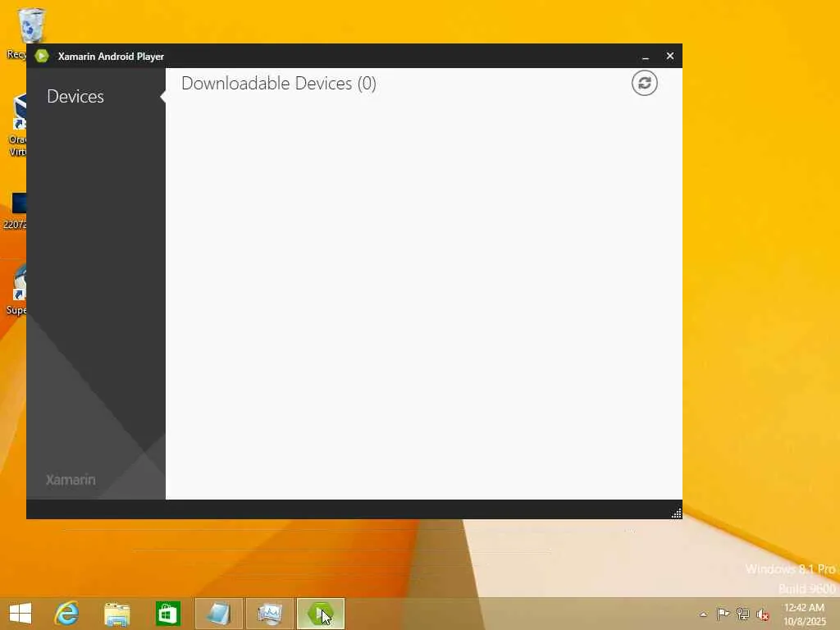840x630 pixels.
Task: Close the Xamarin Android Player window
Action: 669,57
